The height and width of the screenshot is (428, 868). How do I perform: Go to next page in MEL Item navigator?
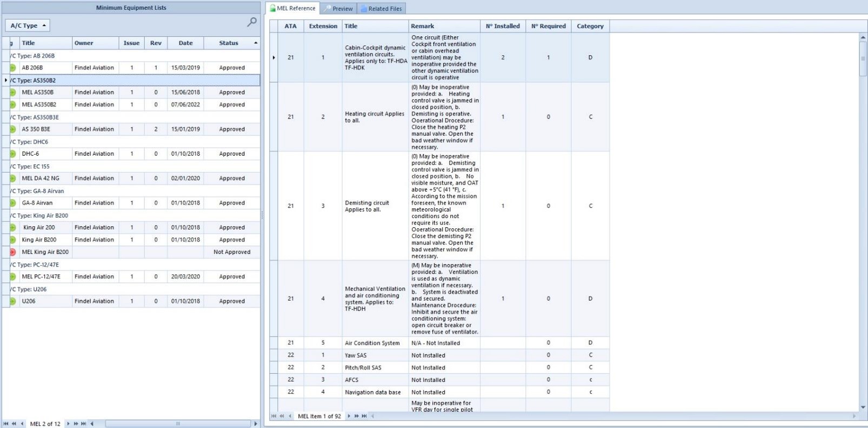click(356, 416)
